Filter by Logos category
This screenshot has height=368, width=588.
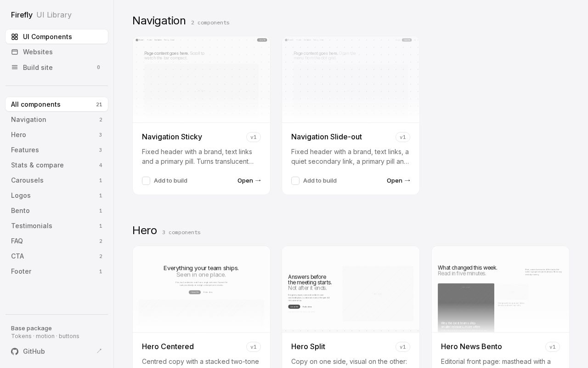coord(57,195)
